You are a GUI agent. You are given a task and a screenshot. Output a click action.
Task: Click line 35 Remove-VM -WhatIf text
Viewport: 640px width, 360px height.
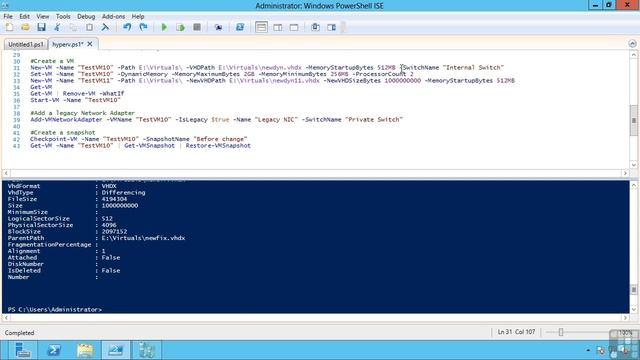click(93, 93)
